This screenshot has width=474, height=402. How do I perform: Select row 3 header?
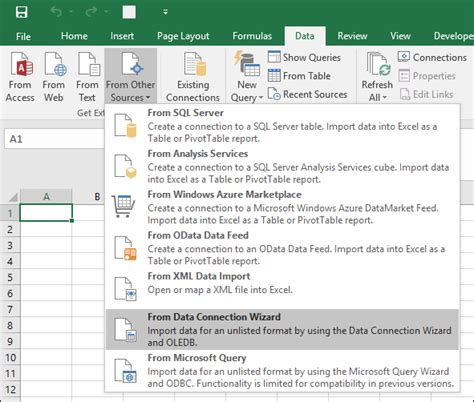[x=10, y=245]
